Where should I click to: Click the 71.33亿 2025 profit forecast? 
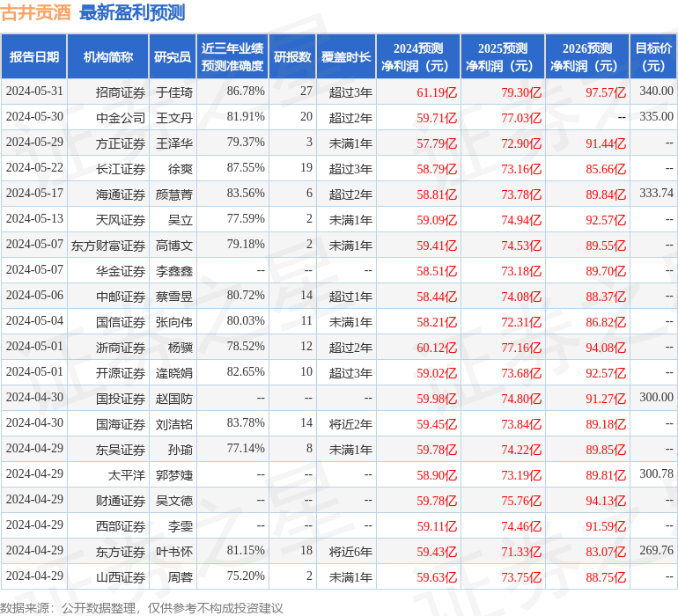click(521, 551)
